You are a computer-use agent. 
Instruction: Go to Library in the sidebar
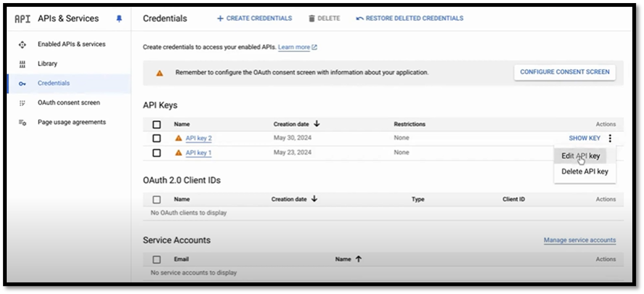[x=47, y=63]
